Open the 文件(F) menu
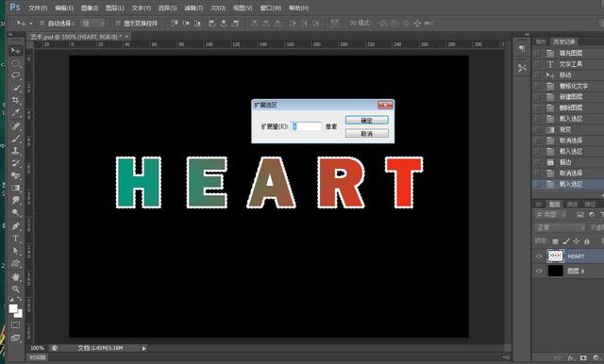Screen dimensions: 604x364 [38, 8]
